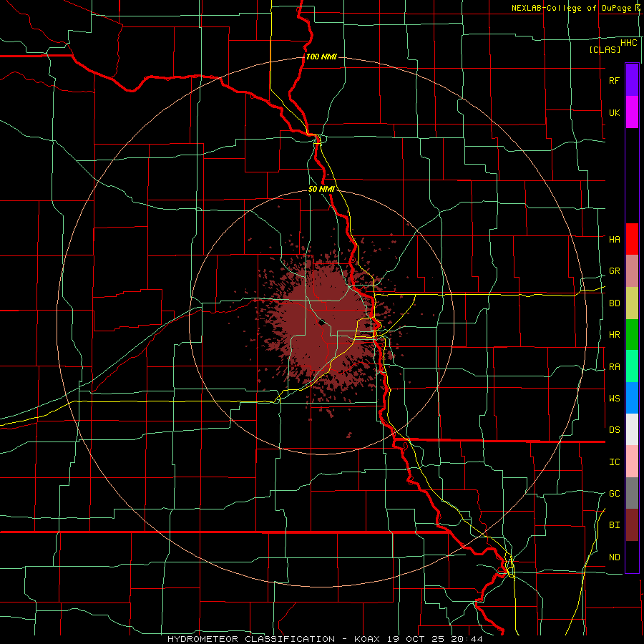Click 'HYDROMETEOR CLASSIFICATION' in the footer

click(251, 639)
